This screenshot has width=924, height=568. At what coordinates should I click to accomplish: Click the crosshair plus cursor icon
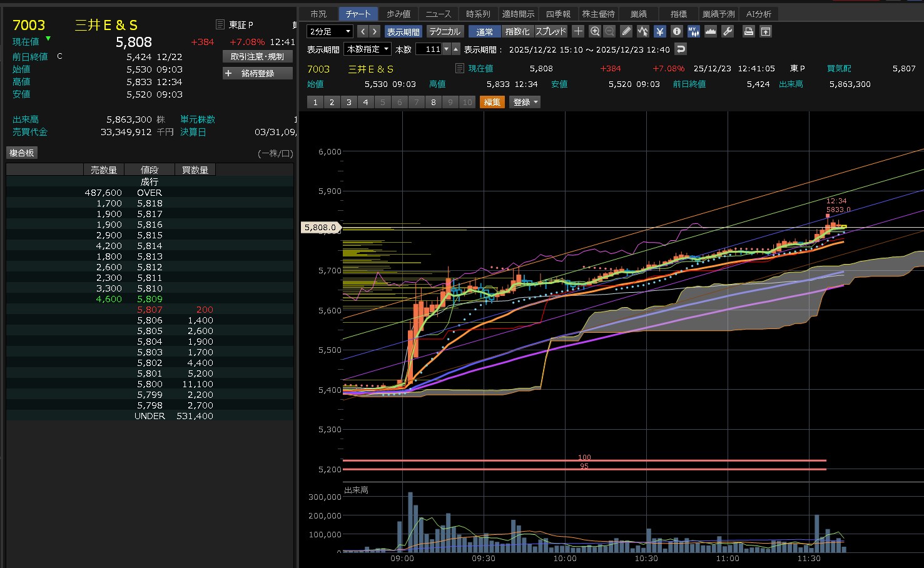(578, 31)
